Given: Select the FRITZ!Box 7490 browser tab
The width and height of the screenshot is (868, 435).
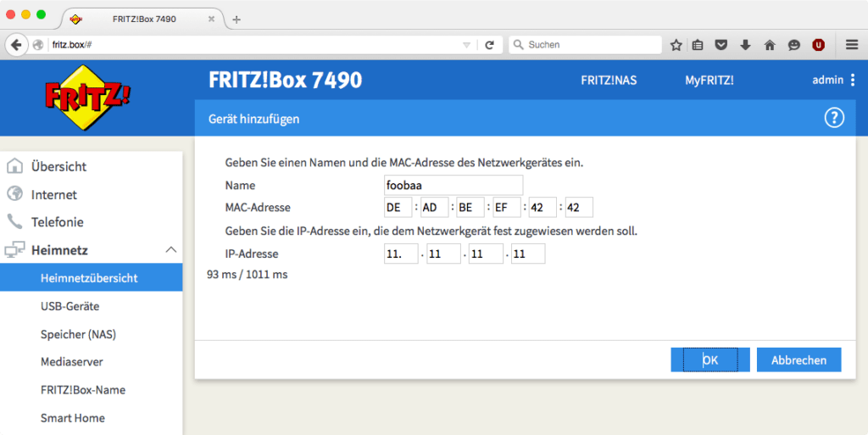Looking at the screenshot, I should pyautogui.click(x=143, y=19).
